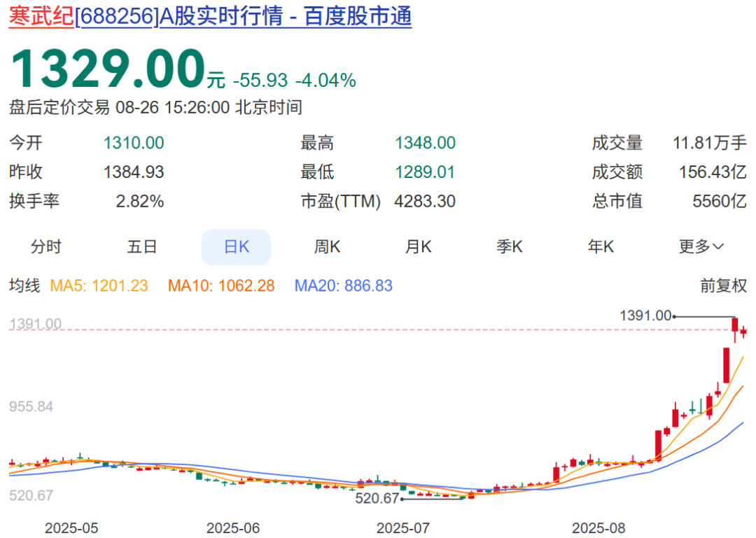Viewport: 756px width, 538px height.
Task: Click the 前复权 adjustment selector
Action: (723, 286)
